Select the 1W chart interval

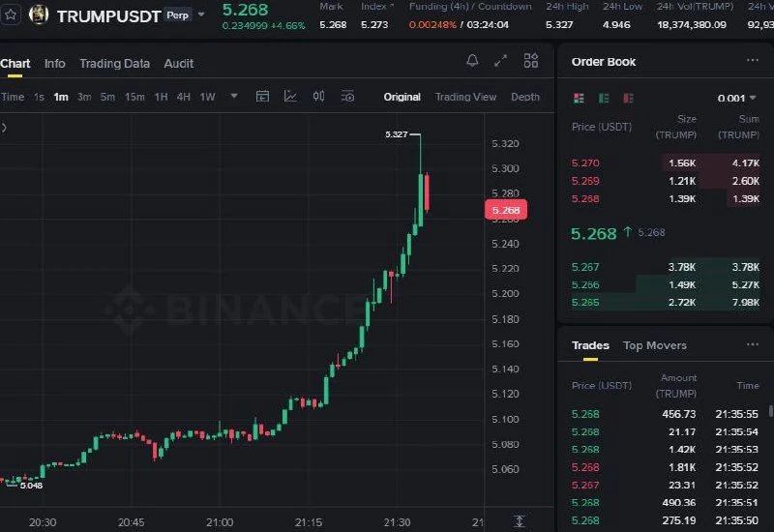coord(207,97)
